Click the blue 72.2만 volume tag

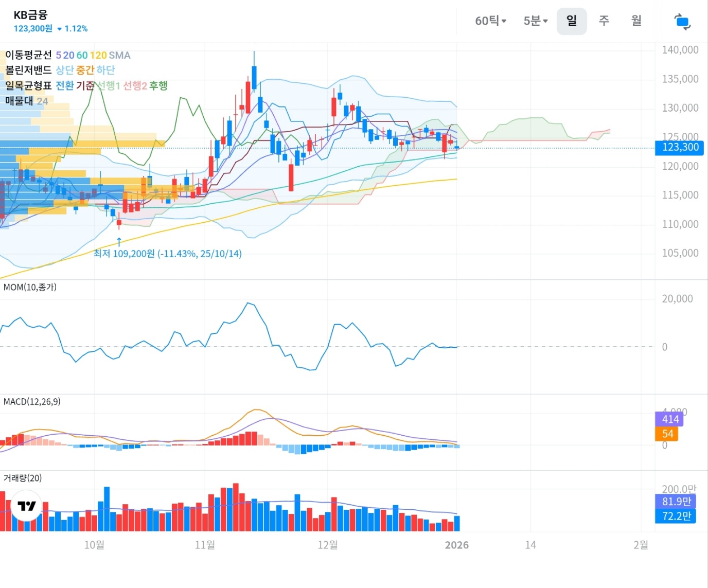[676, 516]
